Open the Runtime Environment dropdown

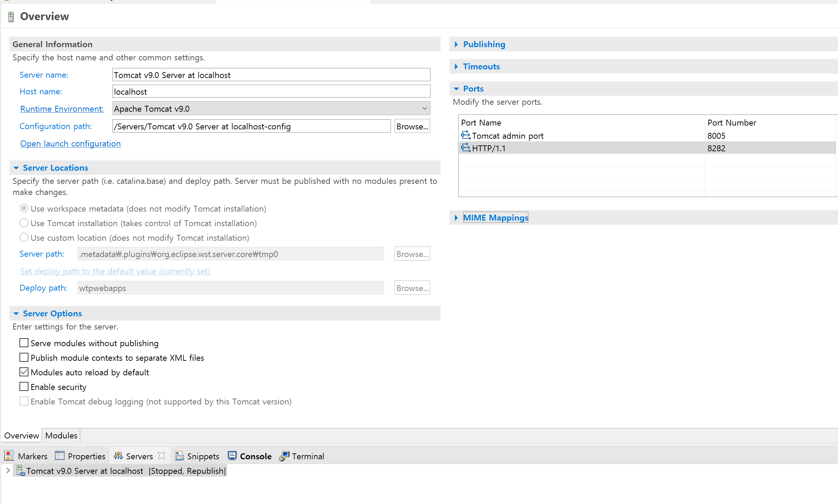(x=424, y=108)
